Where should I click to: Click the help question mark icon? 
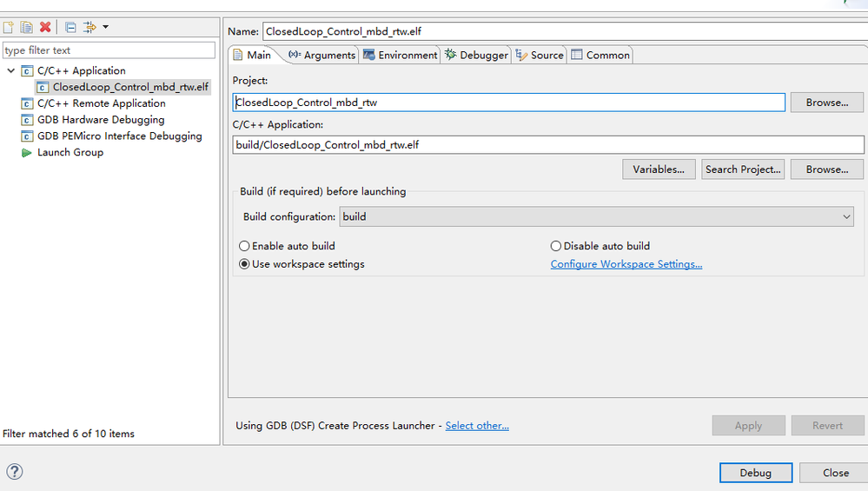click(14, 472)
